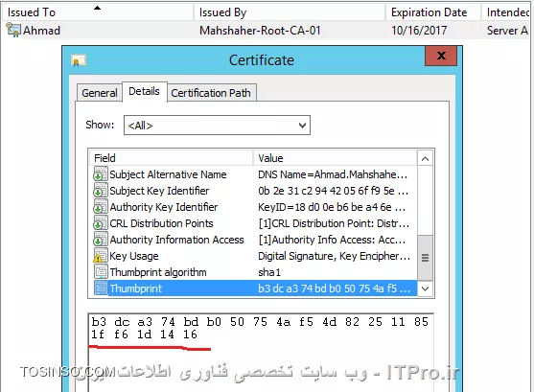Click the Intended column header
The height and width of the screenshot is (392, 534).
coord(506,12)
